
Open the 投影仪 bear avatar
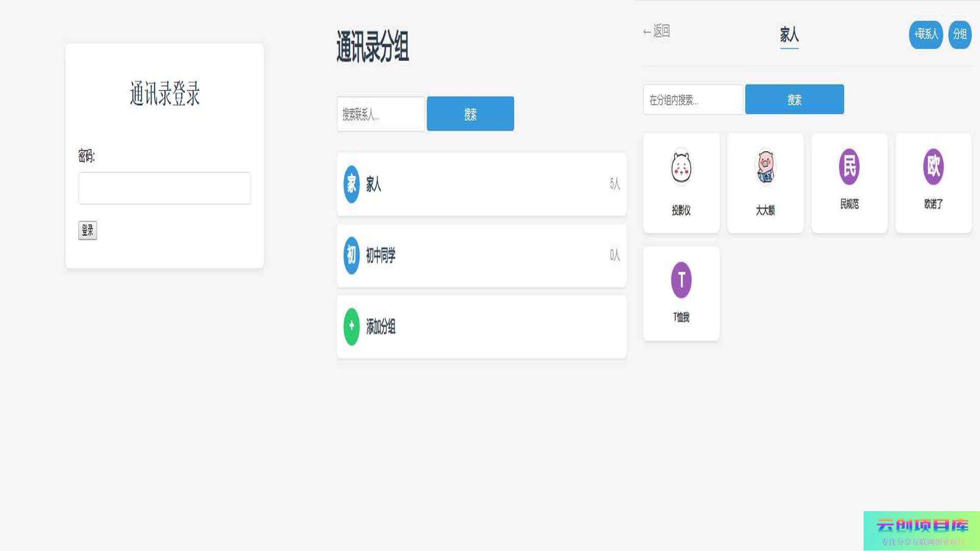681,167
